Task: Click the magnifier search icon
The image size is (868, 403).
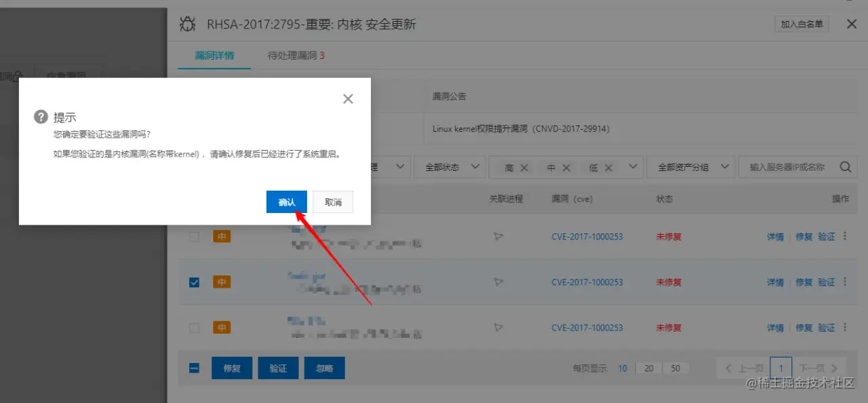Action: 846,167
